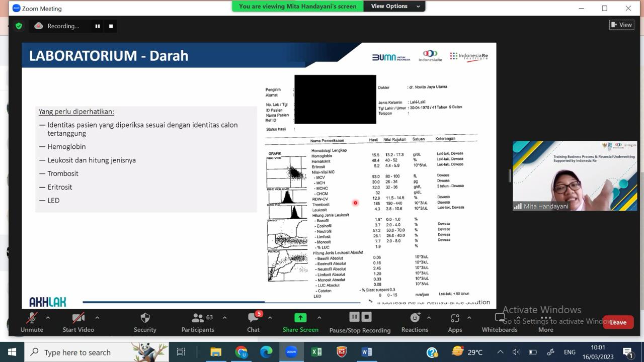Screen dimensions: 644x362
Task: Expand arrow next to Reactions
Action: pyautogui.click(x=429, y=318)
